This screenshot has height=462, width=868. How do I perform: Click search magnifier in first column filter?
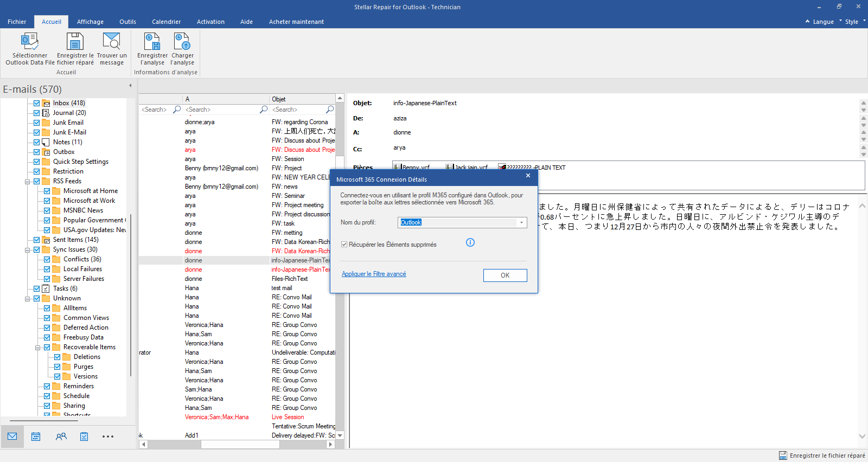[177, 110]
